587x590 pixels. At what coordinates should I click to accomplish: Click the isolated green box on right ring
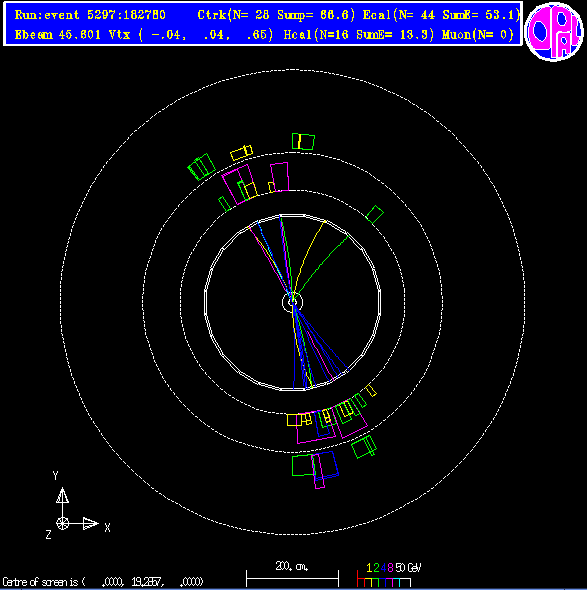pos(375,214)
